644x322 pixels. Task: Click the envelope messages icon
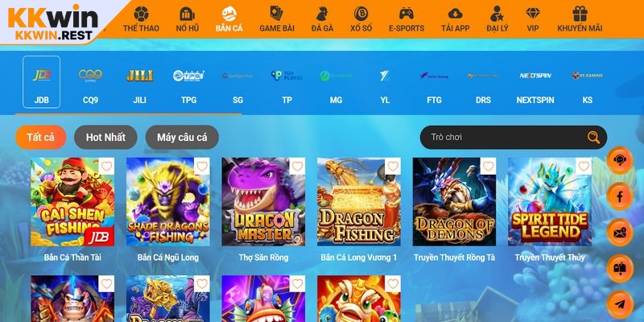coord(619,233)
